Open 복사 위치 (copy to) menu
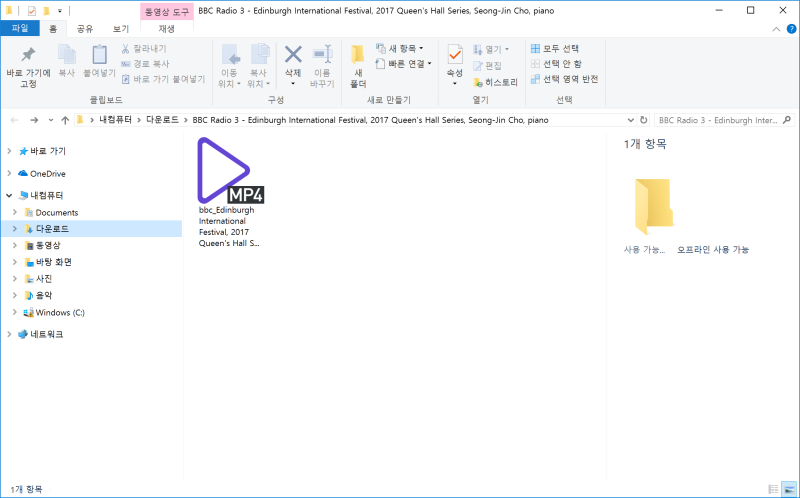The image size is (800, 498). point(259,66)
